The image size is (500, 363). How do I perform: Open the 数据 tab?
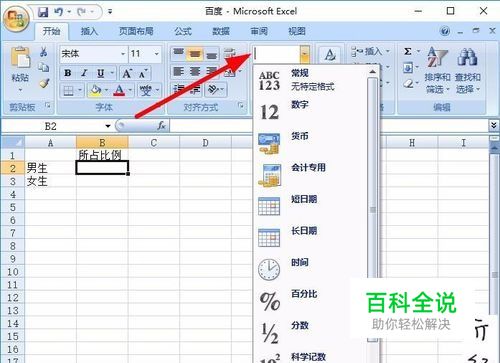221,31
